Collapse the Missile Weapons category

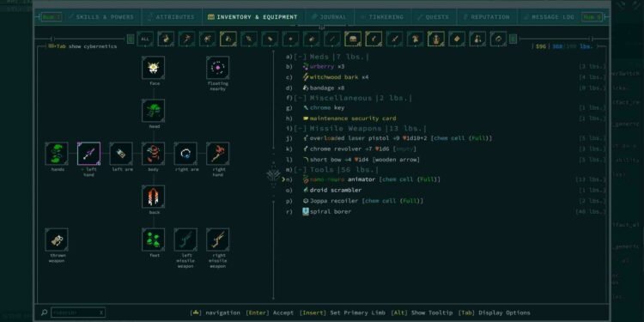coord(300,129)
